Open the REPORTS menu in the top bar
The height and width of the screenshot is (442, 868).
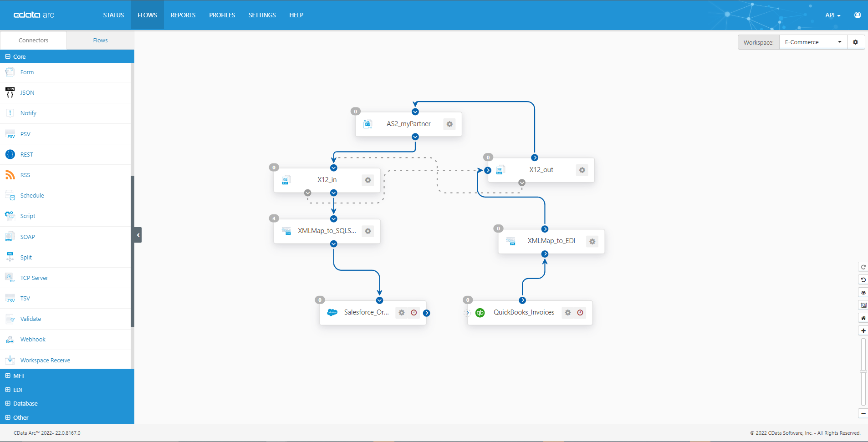183,15
